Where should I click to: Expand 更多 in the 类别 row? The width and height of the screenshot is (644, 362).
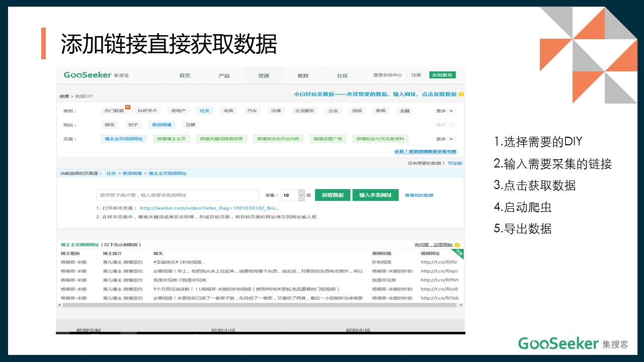[445, 111]
